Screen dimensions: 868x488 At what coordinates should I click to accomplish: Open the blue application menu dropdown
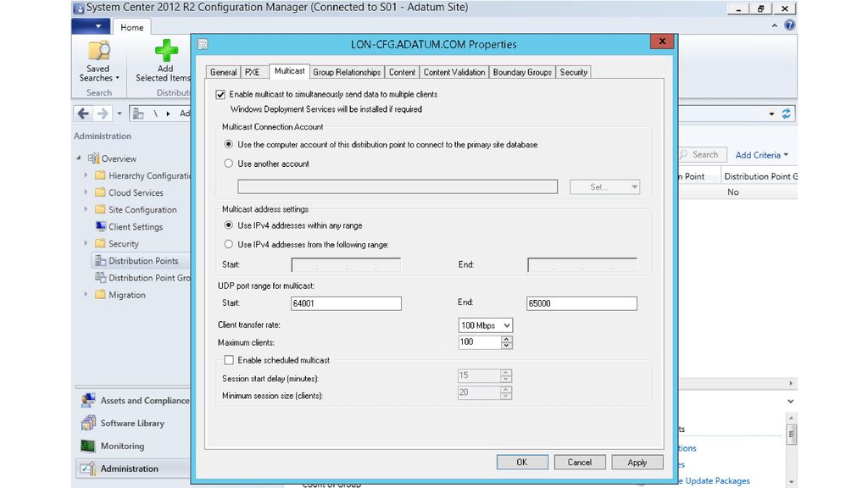[x=91, y=26]
